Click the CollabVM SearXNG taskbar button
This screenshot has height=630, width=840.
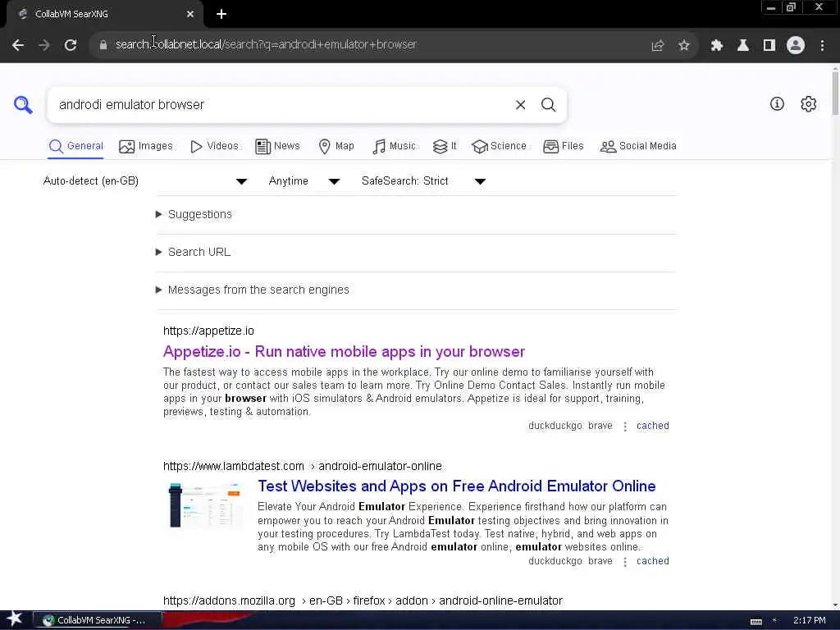98,620
